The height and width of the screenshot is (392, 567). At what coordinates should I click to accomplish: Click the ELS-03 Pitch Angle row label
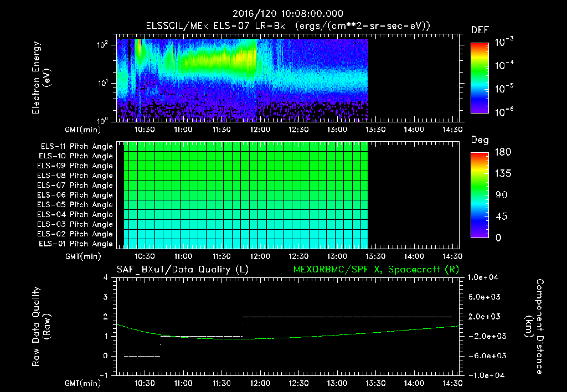(x=75, y=225)
